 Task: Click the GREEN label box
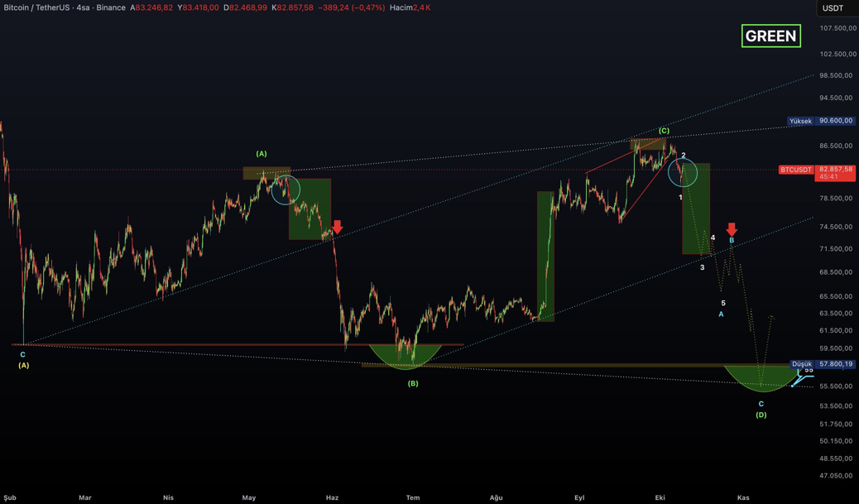click(x=770, y=36)
